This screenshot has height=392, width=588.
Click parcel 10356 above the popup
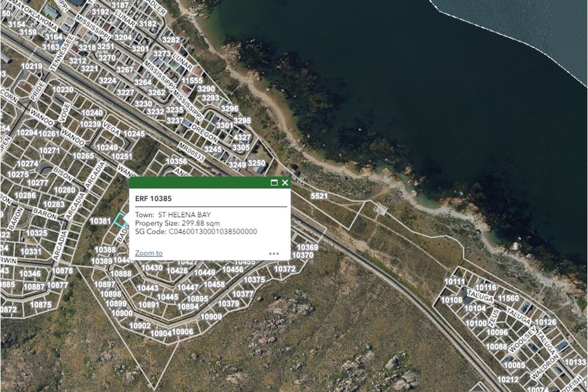coord(176,161)
